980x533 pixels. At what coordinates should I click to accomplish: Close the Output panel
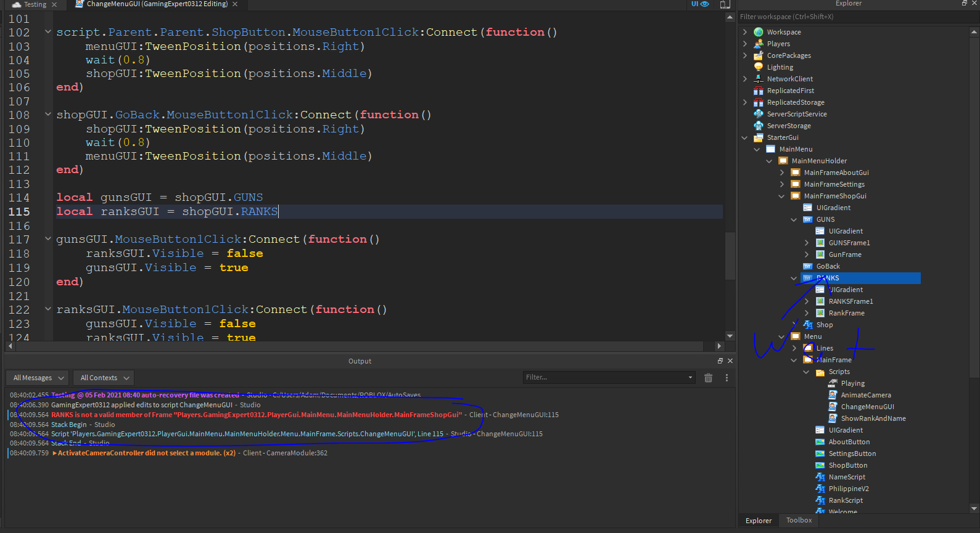tap(730, 361)
